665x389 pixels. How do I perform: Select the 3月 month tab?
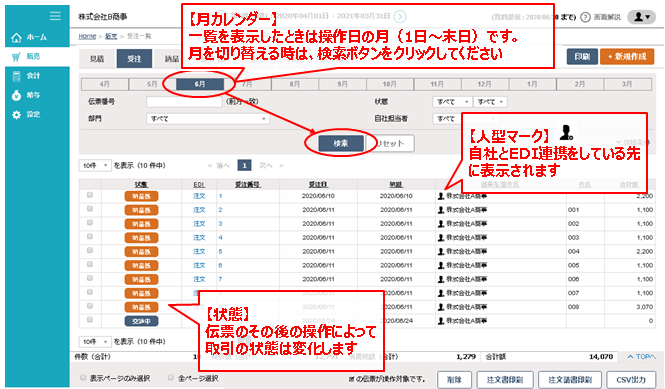point(627,84)
